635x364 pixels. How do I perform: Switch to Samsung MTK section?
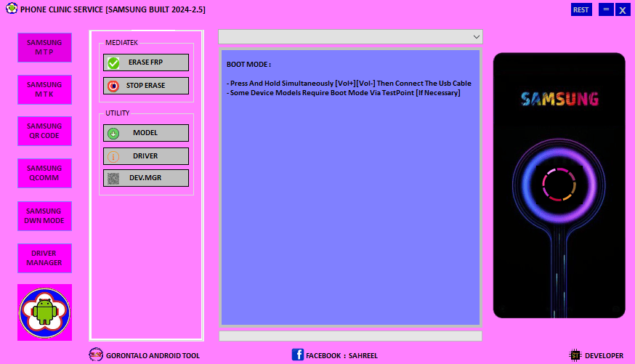click(x=44, y=89)
